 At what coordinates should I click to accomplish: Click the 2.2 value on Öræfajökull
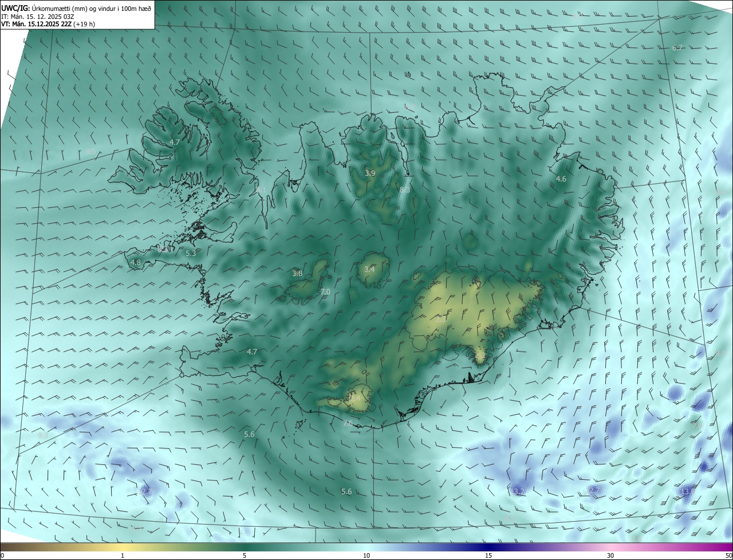pyautogui.click(x=480, y=356)
